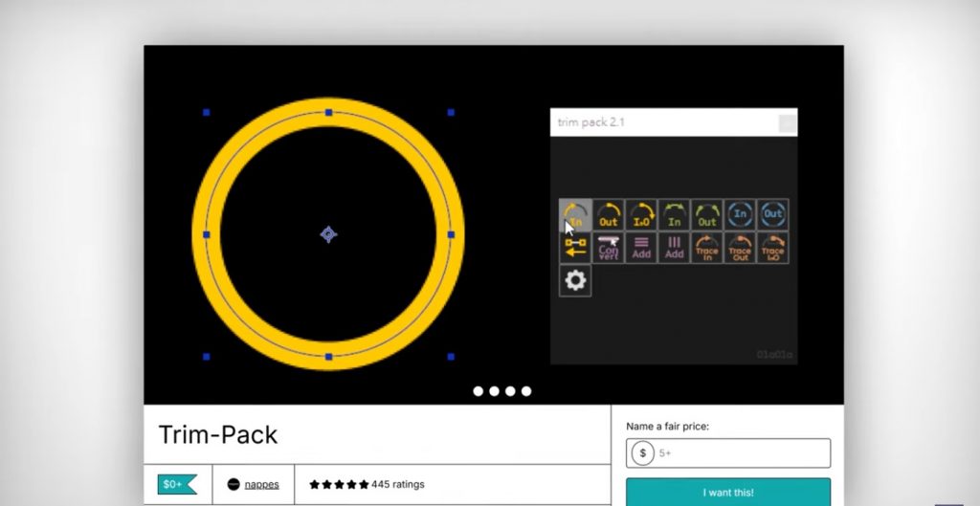The image size is (980, 506).
Task: Click the Name a fair price label
Action: click(x=667, y=427)
